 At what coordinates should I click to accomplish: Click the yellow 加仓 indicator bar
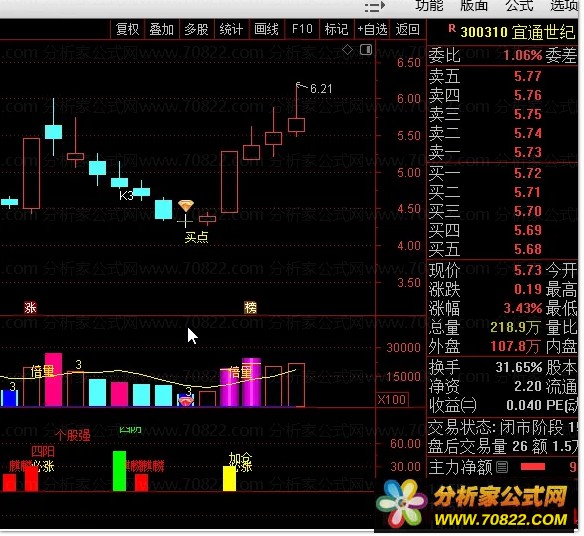tap(229, 478)
